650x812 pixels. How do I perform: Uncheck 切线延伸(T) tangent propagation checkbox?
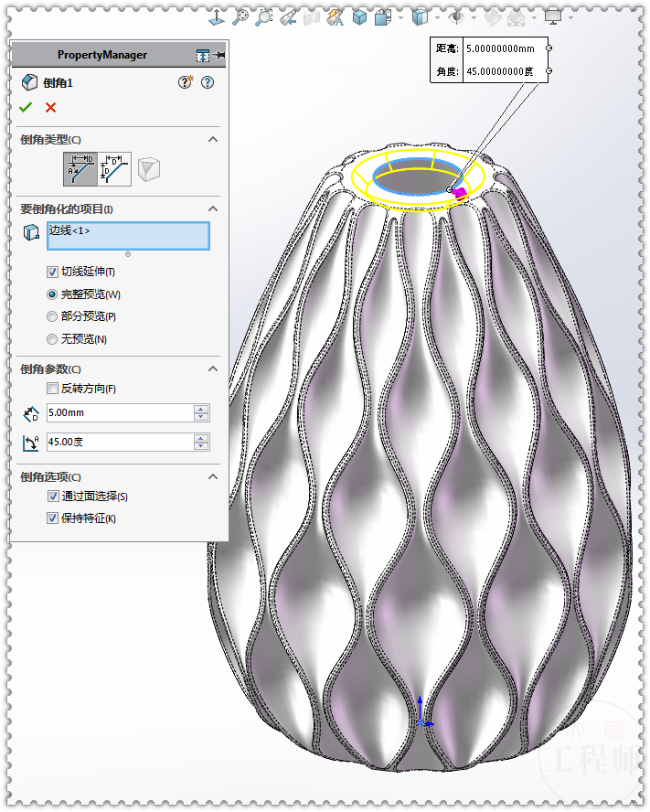pyautogui.click(x=52, y=272)
